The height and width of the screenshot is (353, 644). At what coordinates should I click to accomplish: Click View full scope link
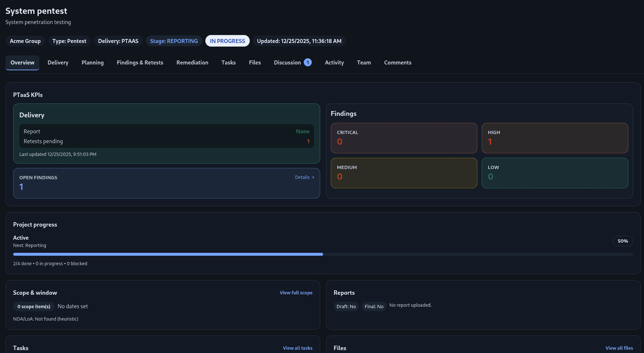click(296, 293)
